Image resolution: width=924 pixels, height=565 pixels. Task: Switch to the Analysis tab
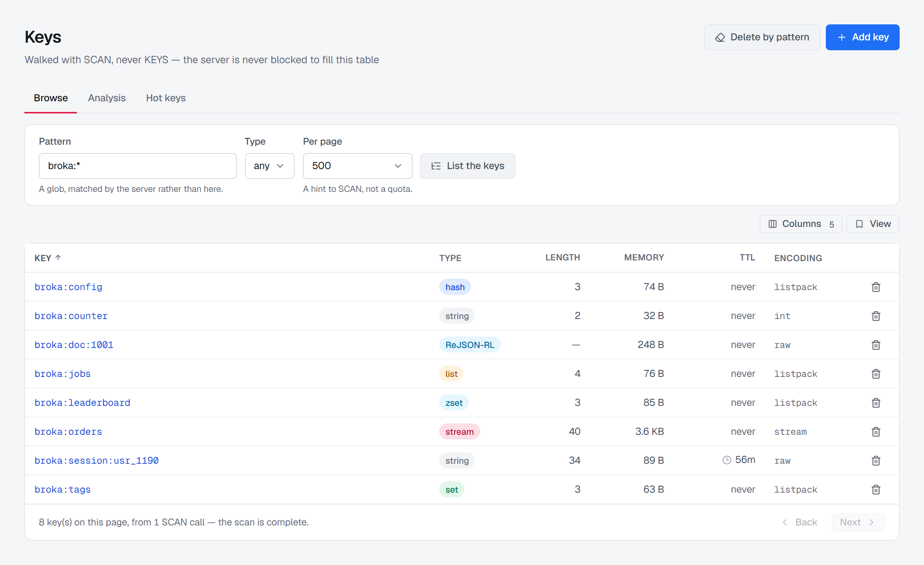[x=107, y=98]
